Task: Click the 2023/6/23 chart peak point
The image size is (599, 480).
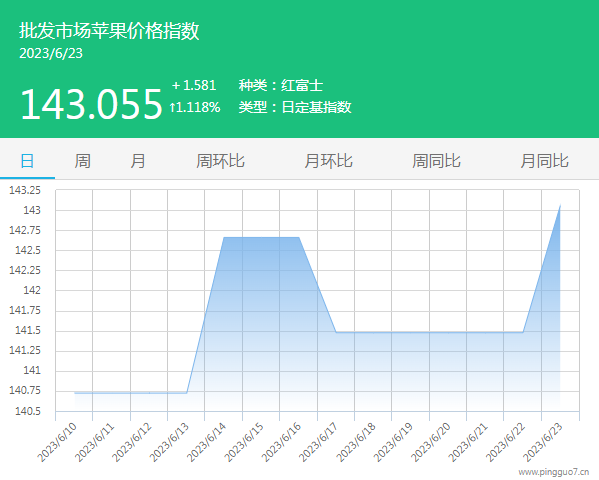Action: pyautogui.click(x=560, y=206)
